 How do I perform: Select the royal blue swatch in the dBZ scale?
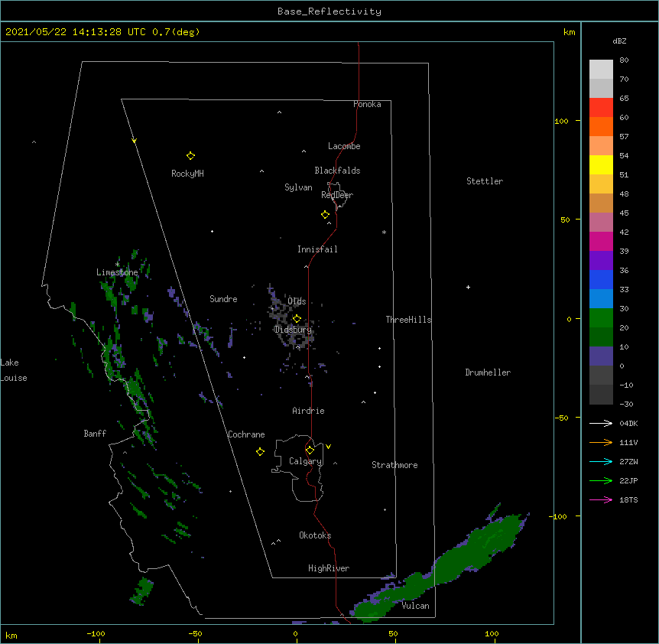coord(601,279)
